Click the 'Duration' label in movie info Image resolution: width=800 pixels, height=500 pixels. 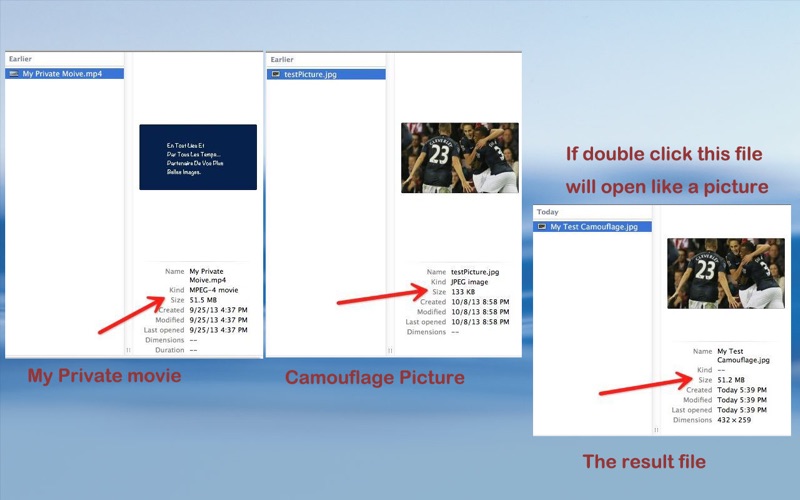tap(169, 350)
